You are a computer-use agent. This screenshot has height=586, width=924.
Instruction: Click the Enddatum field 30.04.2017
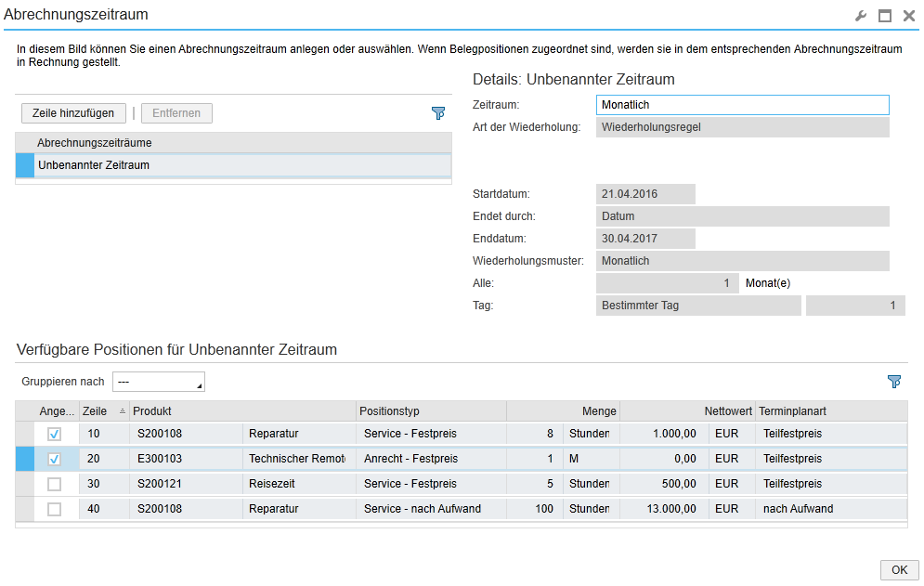(645, 239)
